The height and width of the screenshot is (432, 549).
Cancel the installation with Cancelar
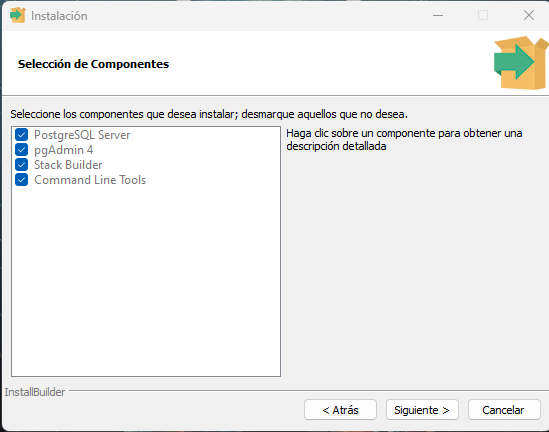pos(504,410)
